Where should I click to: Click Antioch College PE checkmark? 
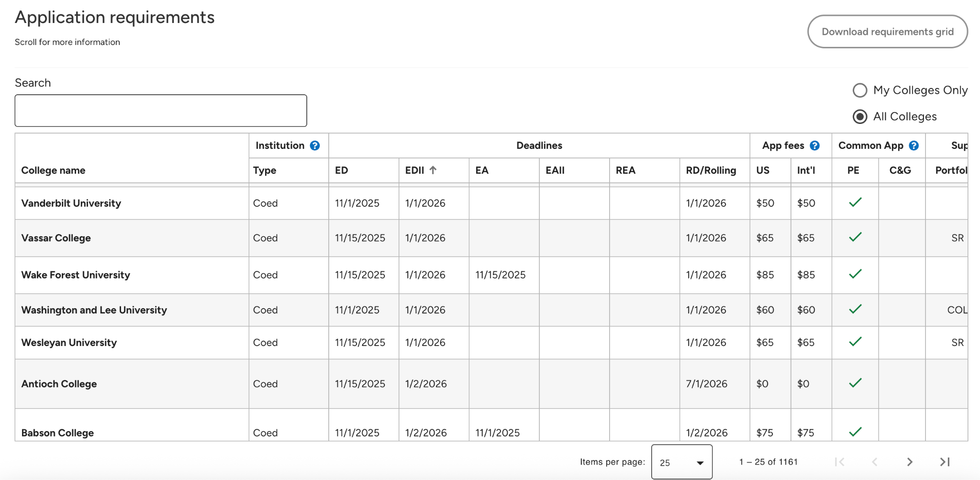click(x=855, y=382)
